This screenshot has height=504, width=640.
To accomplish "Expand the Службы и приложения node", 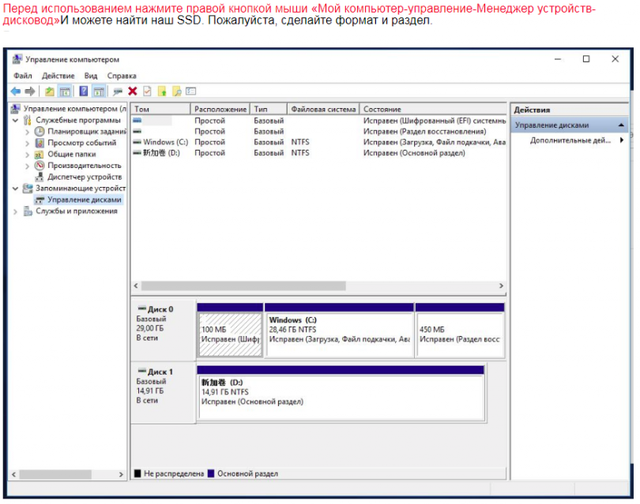I will click(x=15, y=211).
